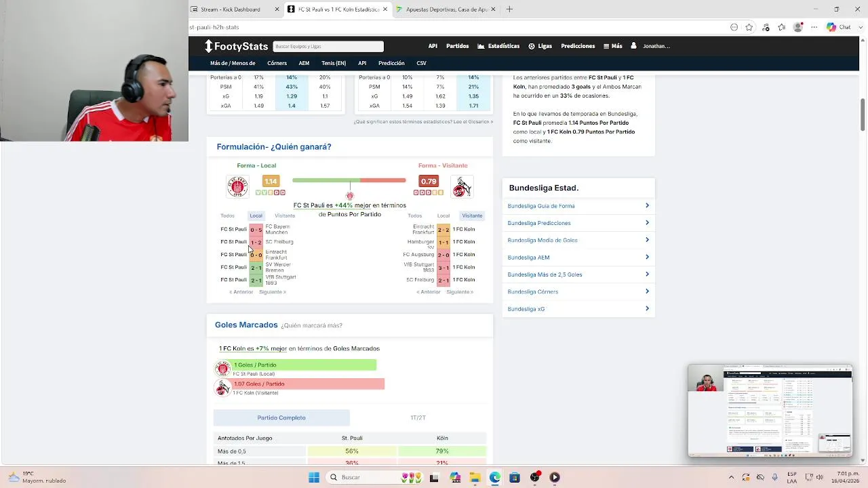Open the CSV submenu item
The height and width of the screenshot is (488, 868).
422,63
